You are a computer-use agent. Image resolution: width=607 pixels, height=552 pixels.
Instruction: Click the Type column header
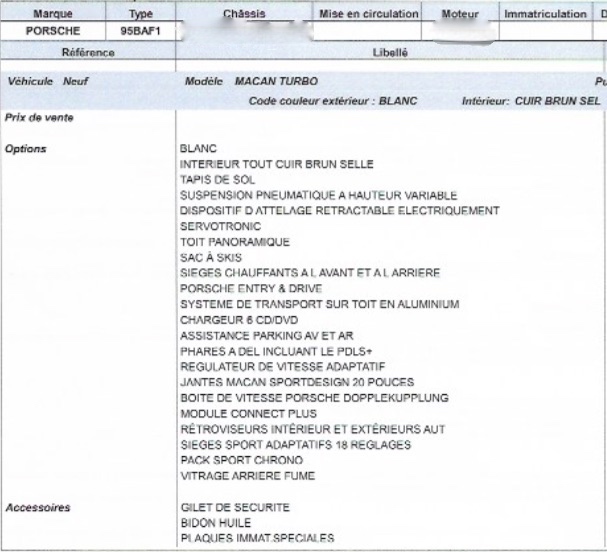(141, 14)
